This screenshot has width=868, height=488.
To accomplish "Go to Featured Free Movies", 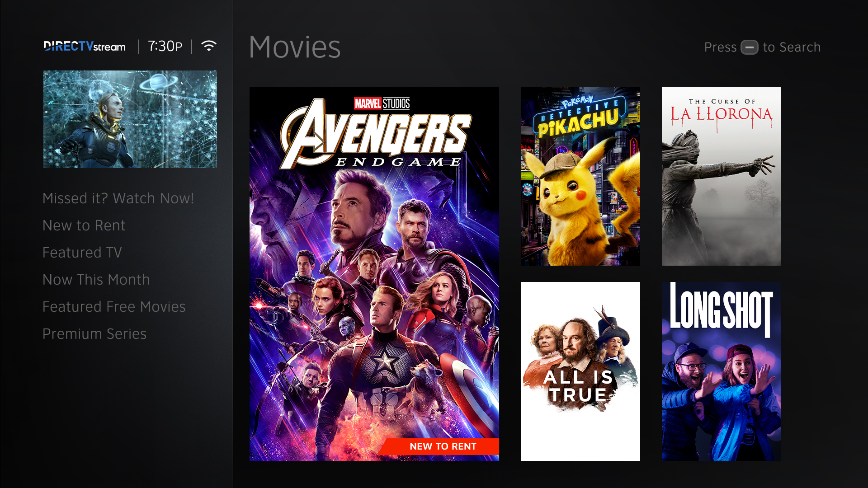I will click(114, 307).
